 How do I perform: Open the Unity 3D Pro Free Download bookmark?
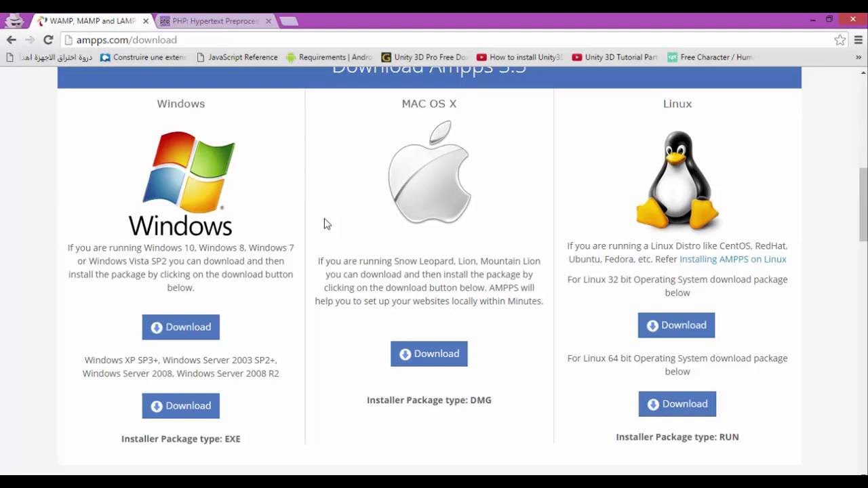(425, 58)
